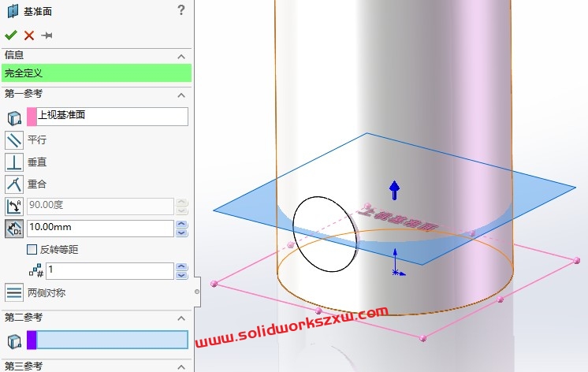
Task: Click the number of planes icon
Action: [x=36, y=270]
